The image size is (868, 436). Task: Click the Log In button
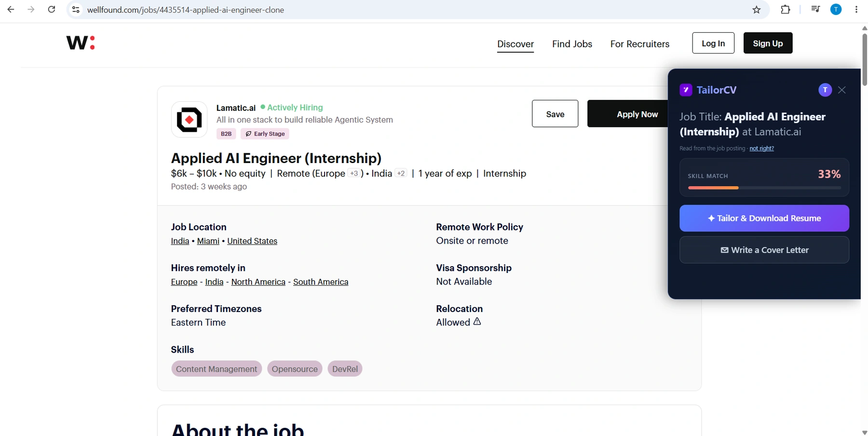coord(713,43)
